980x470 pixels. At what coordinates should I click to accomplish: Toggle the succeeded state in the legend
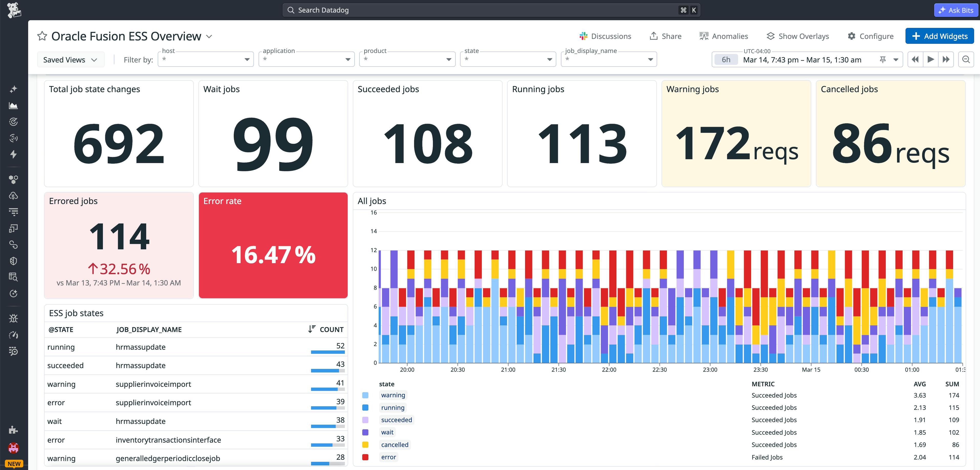click(x=396, y=420)
